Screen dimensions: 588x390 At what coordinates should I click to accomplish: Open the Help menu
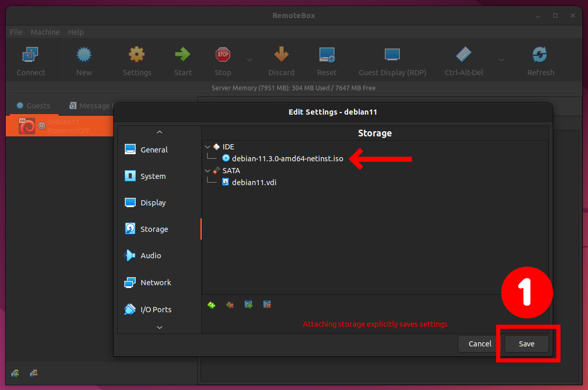[76, 32]
